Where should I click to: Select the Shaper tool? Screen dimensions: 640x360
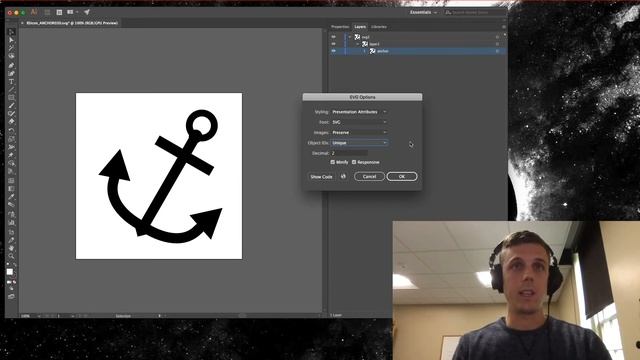point(11,114)
